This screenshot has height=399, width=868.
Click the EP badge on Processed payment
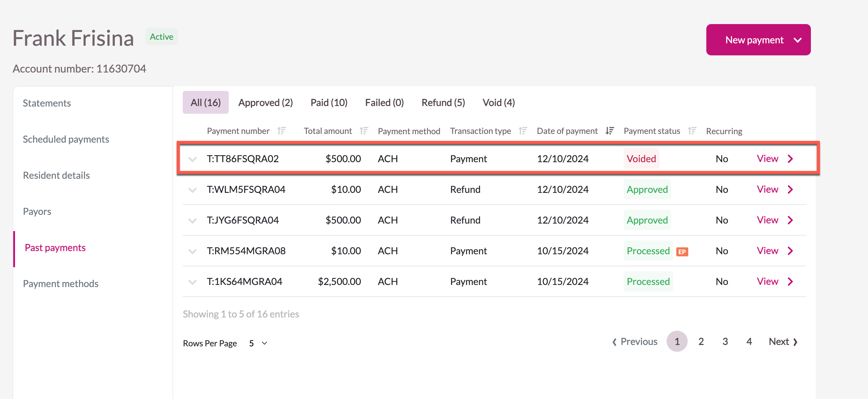click(682, 252)
